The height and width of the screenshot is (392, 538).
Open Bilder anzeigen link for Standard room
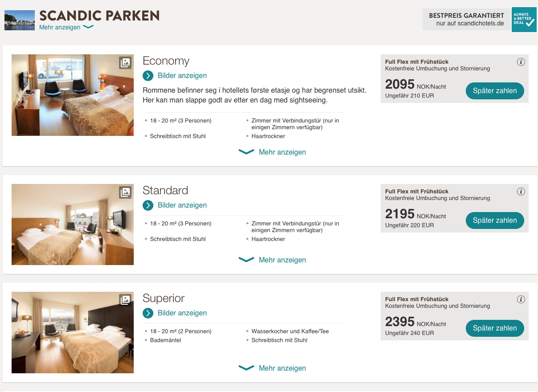point(182,205)
